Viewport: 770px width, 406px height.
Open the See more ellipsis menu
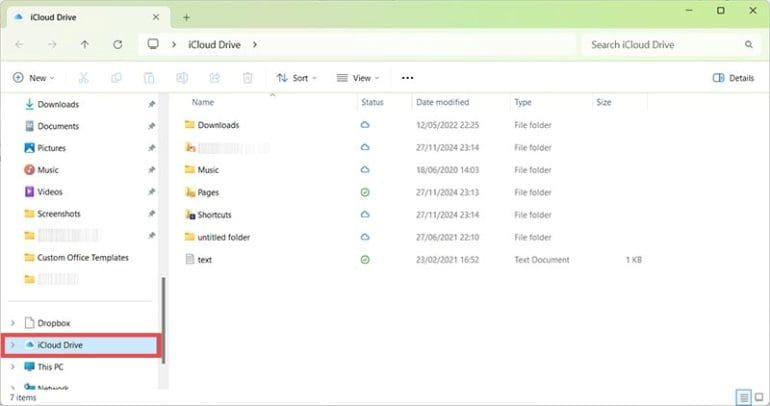click(407, 78)
